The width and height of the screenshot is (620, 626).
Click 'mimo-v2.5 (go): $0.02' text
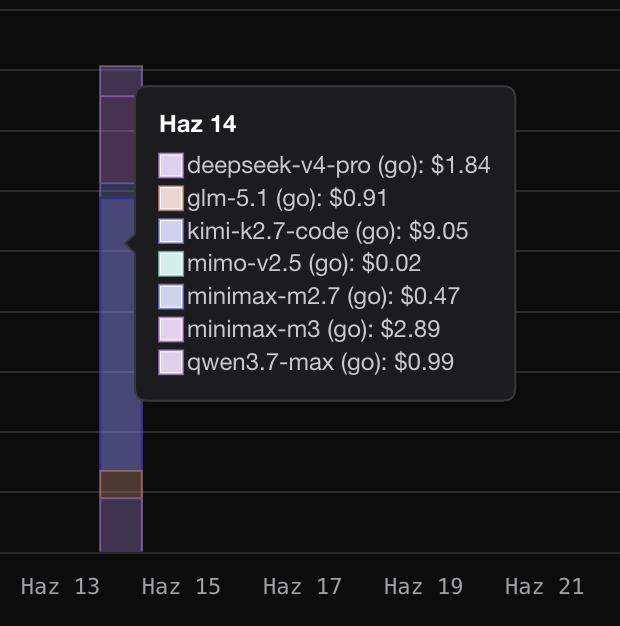tap(304, 263)
